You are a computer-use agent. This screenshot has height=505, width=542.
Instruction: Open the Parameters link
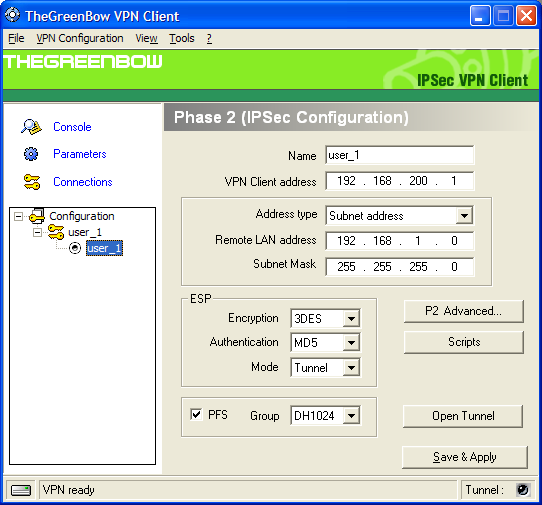click(x=80, y=154)
